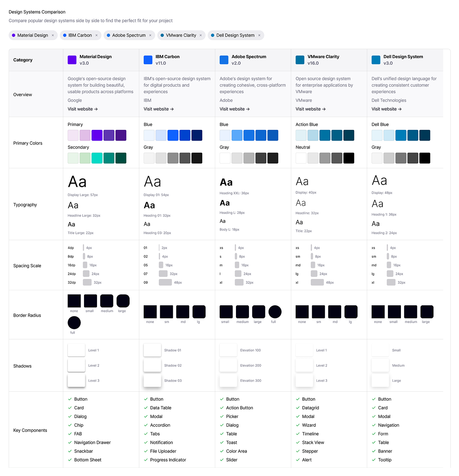Click the 'Dell Technologies' company text
This screenshot has width=459, height=476.
389,100
